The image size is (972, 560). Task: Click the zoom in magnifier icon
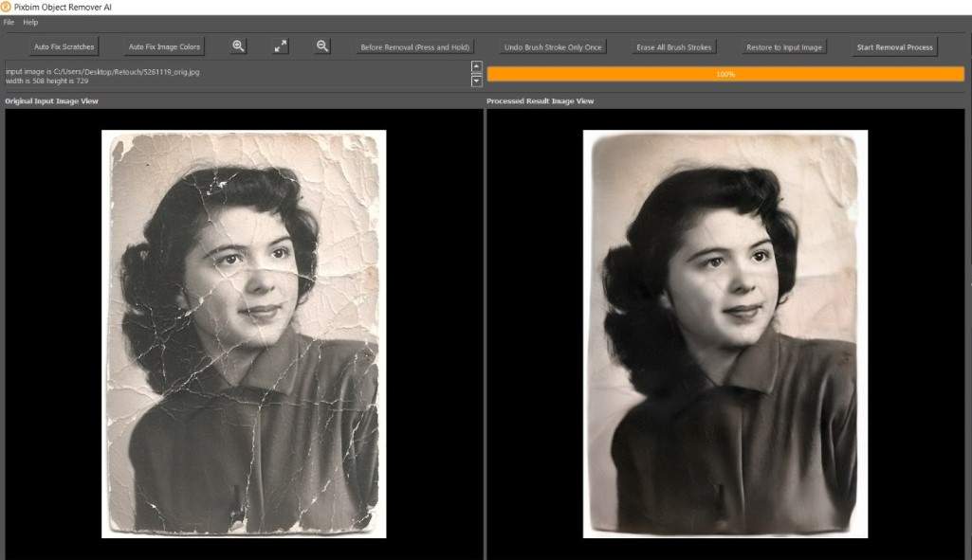tap(238, 46)
